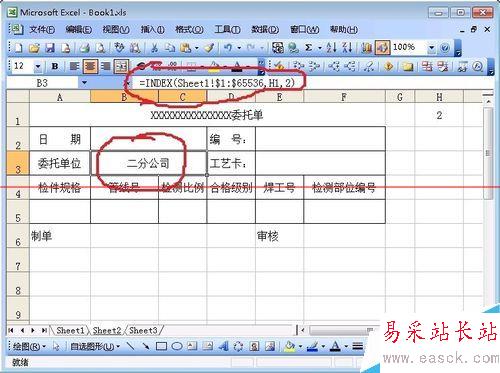Screen dimensions: 500x373
Task: Select the Rectangle drawing tool
Action: point(161,346)
